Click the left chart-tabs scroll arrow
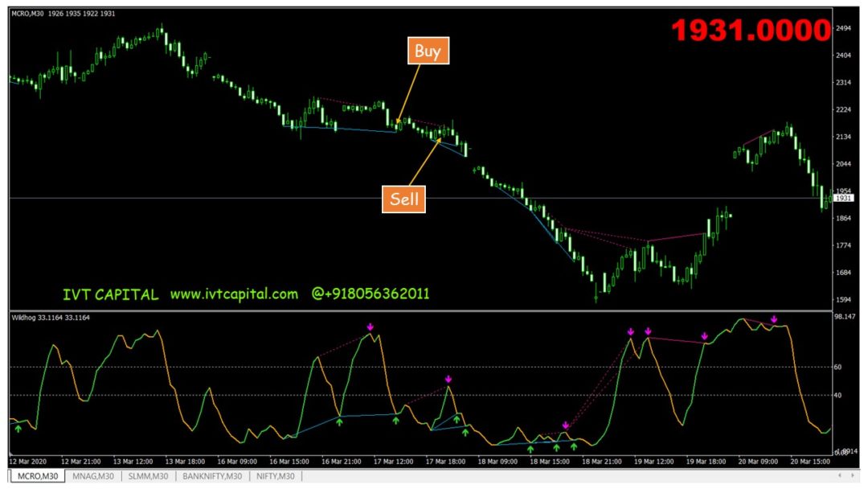868x489 pixels. tap(840, 475)
